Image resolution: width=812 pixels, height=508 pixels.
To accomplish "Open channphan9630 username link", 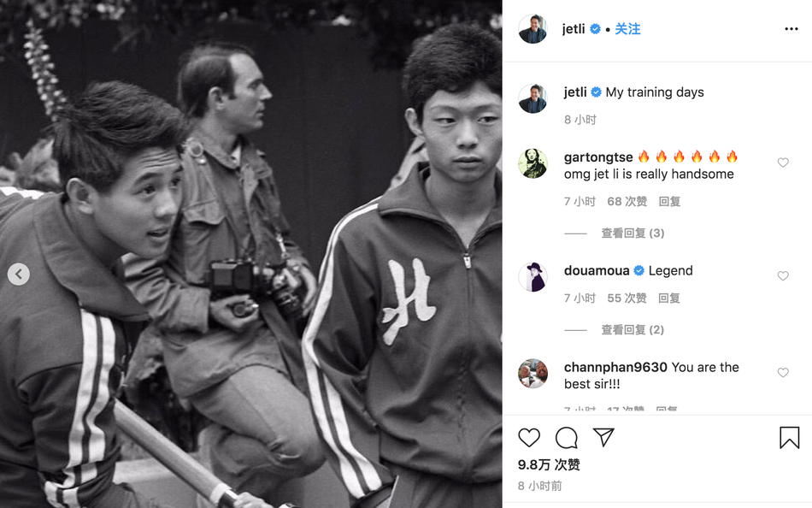I will (615, 367).
